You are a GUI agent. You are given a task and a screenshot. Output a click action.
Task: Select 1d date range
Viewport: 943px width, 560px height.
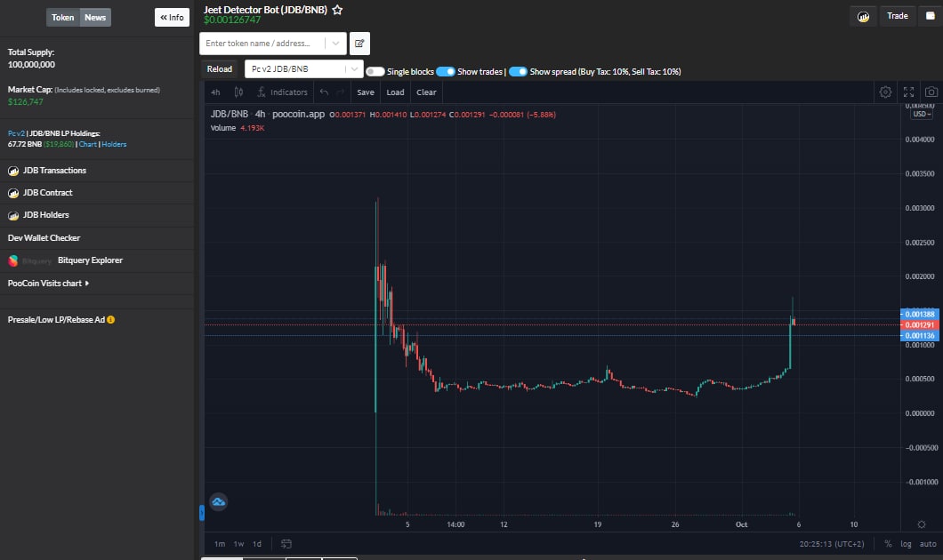pyautogui.click(x=257, y=544)
